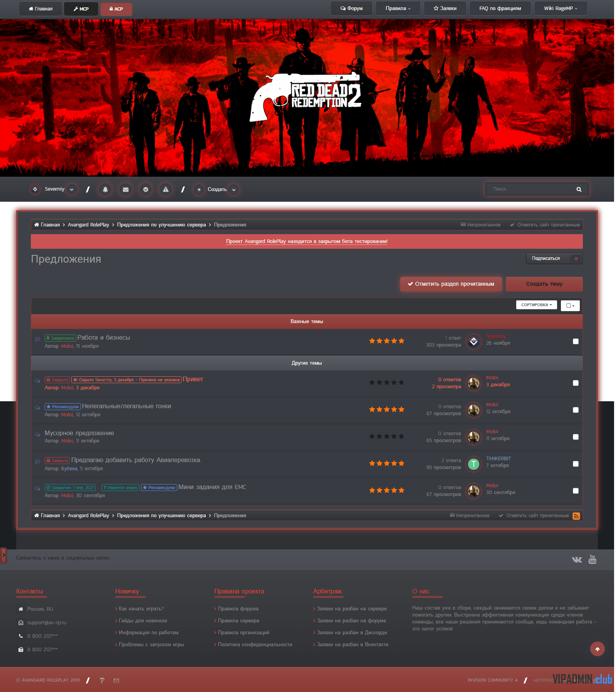Open Заявки на разбан в Дискорде
The image size is (616, 692).
(x=352, y=633)
